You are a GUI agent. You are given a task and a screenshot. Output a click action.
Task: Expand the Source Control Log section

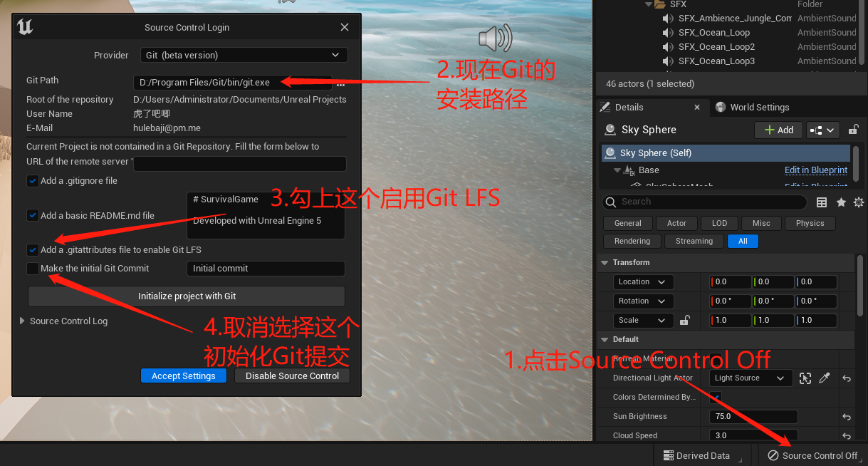tap(23, 321)
